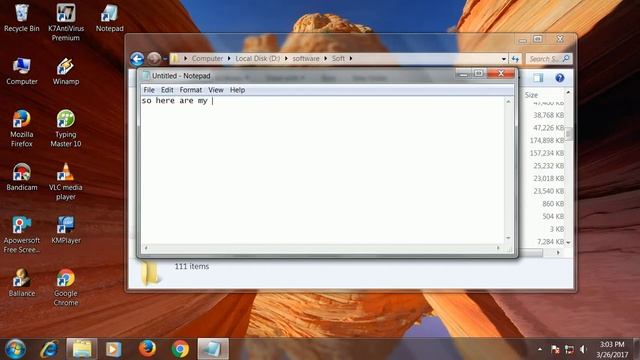640x360 pixels.
Task: Toggle the Explorer preview pane button
Action: pos(538,78)
